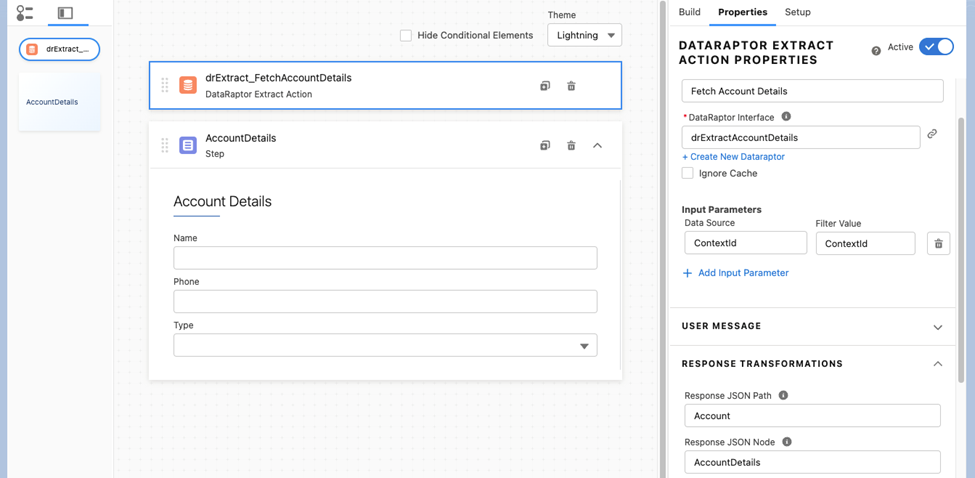Click Add Input Parameter
The image size is (975, 478).
click(x=736, y=273)
